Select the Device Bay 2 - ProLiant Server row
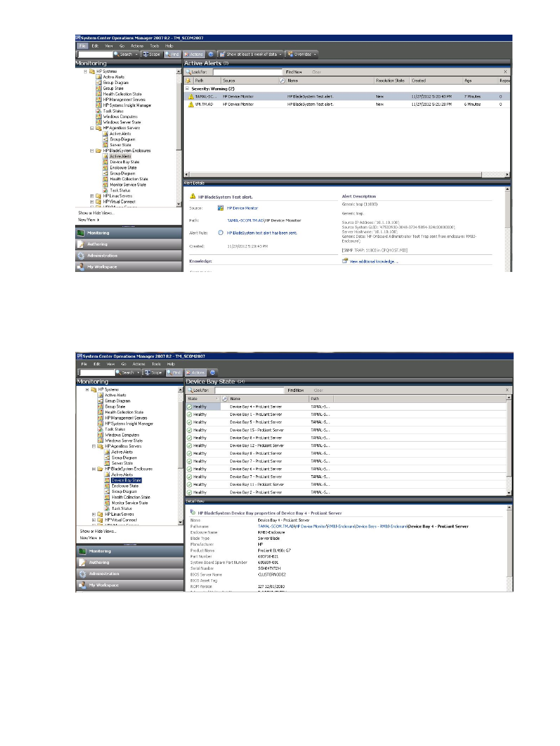This screenshot has width=560, height=746. click(346, 492)
